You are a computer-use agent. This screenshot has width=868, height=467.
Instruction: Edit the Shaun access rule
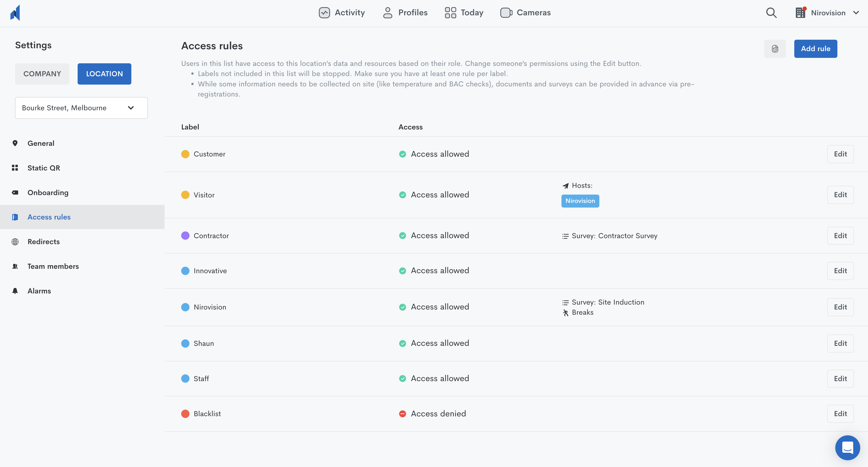840,344
